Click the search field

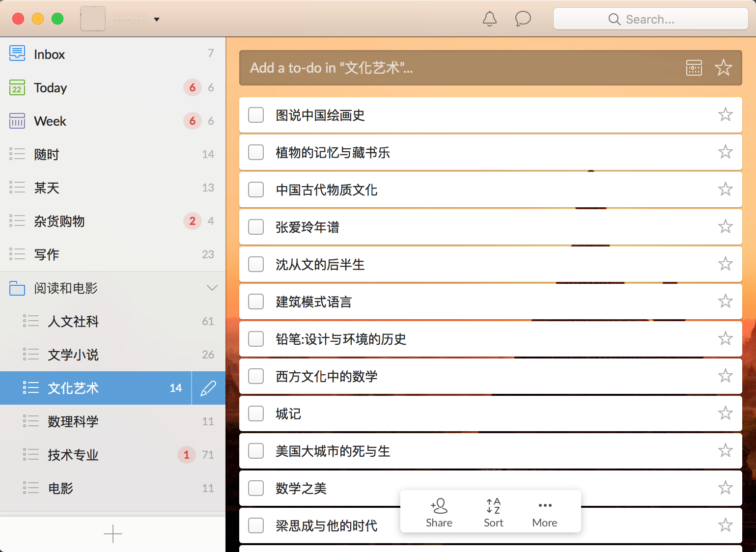[650, 19]
